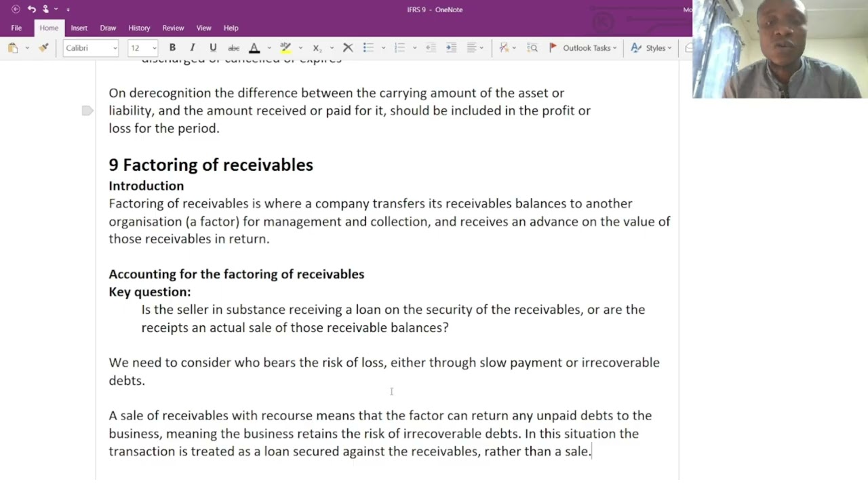Expand the numbering library arrow
868x488 pixels.
[414, 48]
